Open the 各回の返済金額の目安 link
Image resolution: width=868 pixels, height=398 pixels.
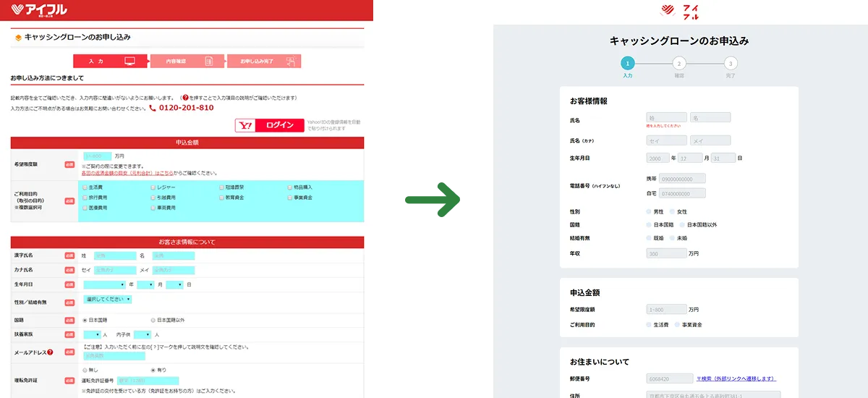126,173
